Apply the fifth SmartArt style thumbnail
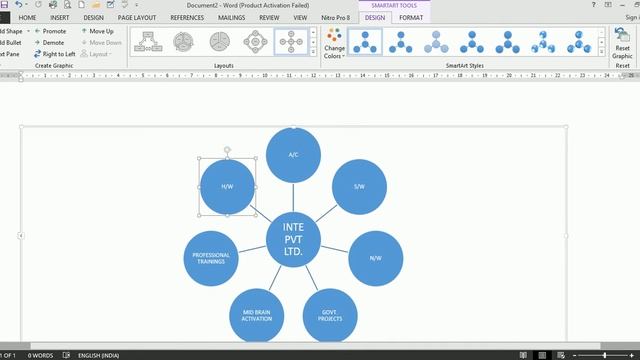Screen dimensions: 640x360 507,42
